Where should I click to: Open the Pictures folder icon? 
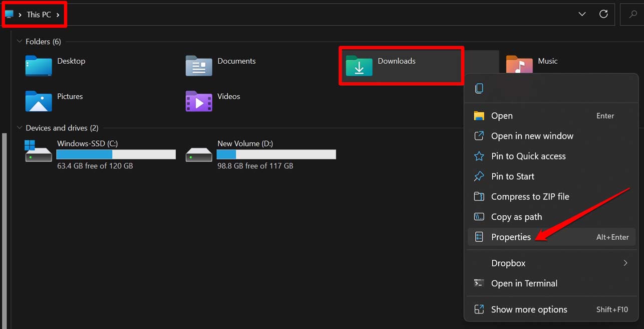coord(39,101)
